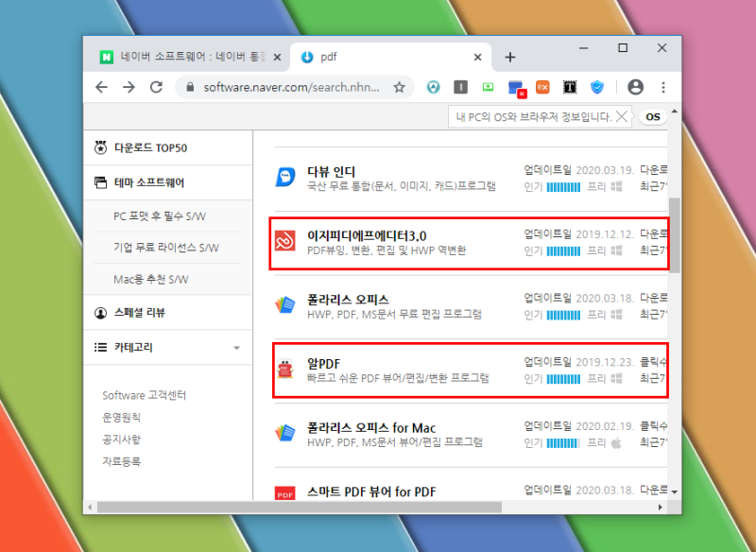Click the 다뷰 인디 description text

(401, 186)
